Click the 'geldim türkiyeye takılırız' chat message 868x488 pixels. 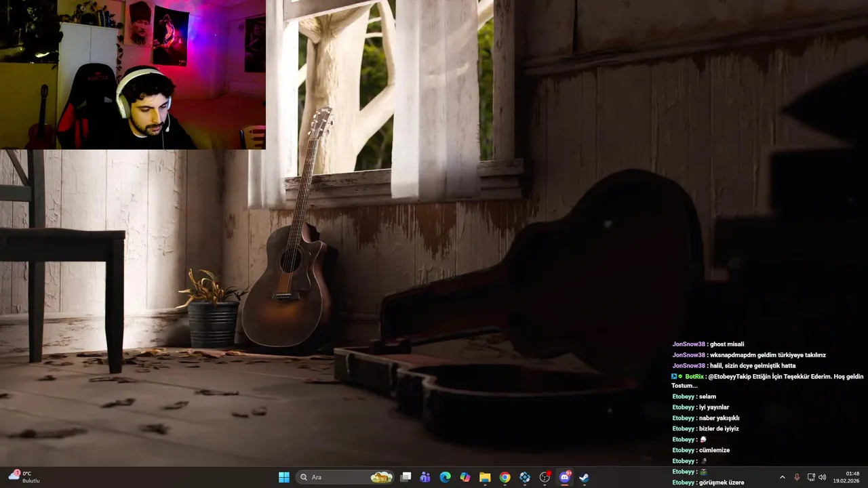tap(749, 355)
